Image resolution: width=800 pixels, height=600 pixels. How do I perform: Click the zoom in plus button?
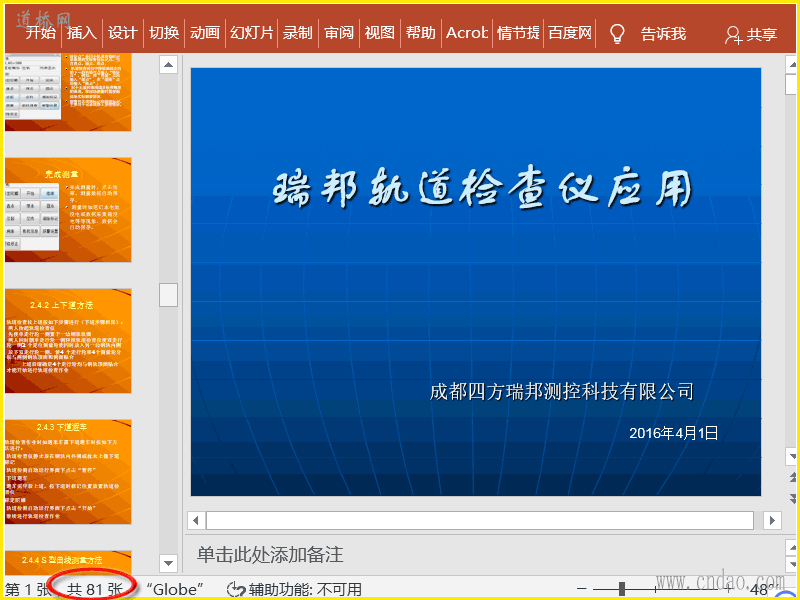tap(730, 589)
